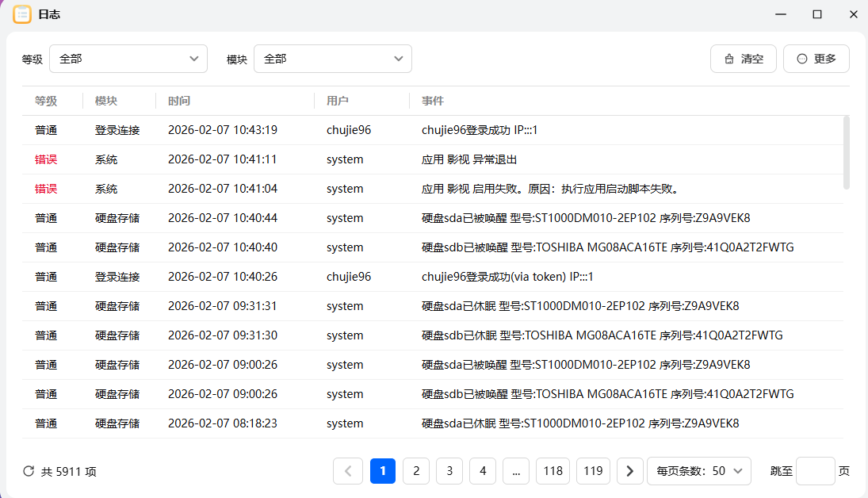Screen dimensions: 868x498
Task: Click the 等级 column header
Action: click(44, 101)
